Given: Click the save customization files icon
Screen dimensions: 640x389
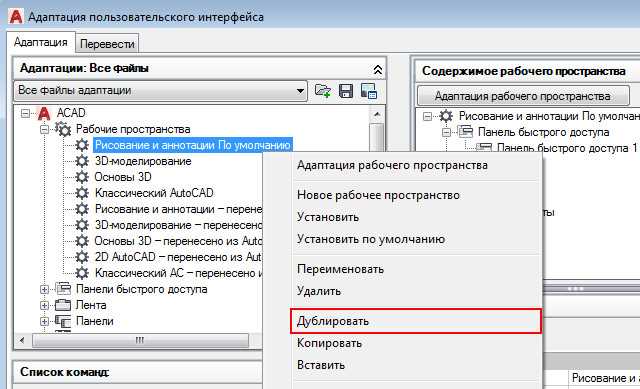Looking at the screenshot, I should point(346,91).
